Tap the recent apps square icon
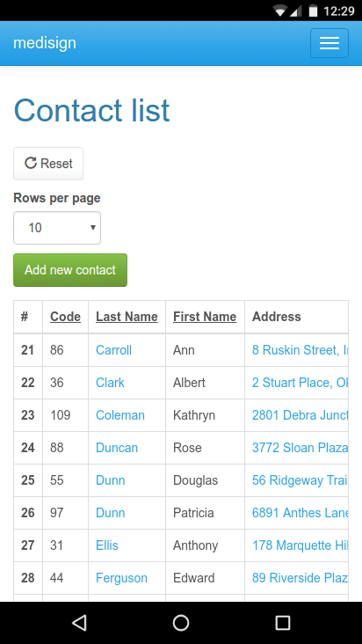 click(282, 623)
